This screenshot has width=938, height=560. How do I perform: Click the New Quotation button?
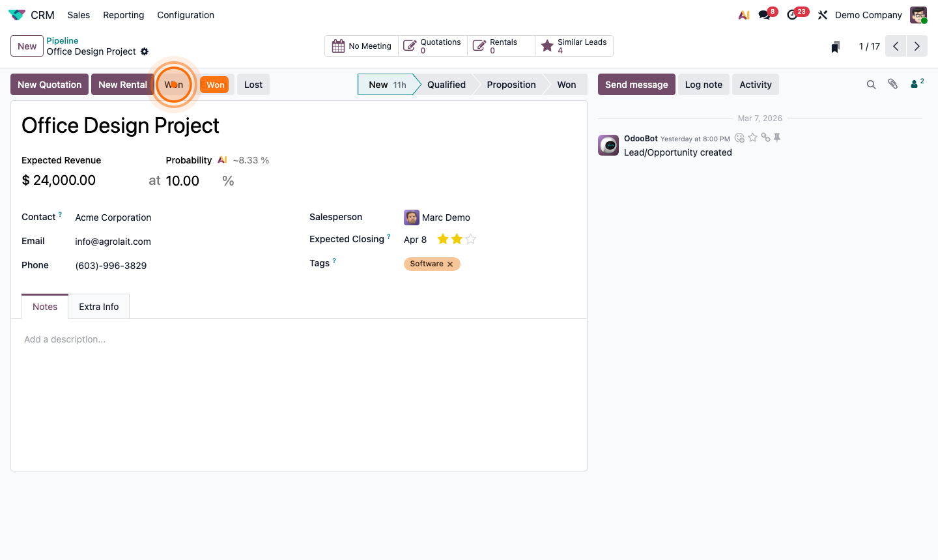(x=49, y=84)
